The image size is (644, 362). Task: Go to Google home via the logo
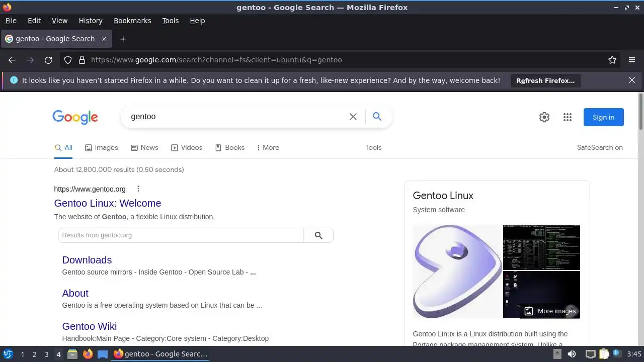point(75,117)
